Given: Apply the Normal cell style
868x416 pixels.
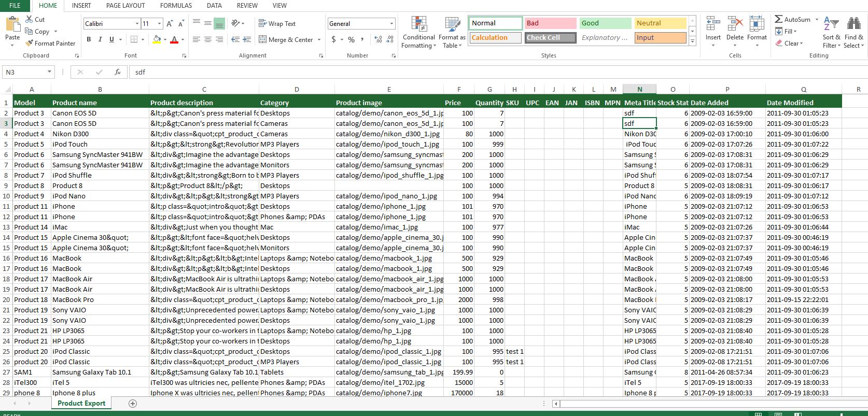Looking at the screenshot, I should point(496,23).
